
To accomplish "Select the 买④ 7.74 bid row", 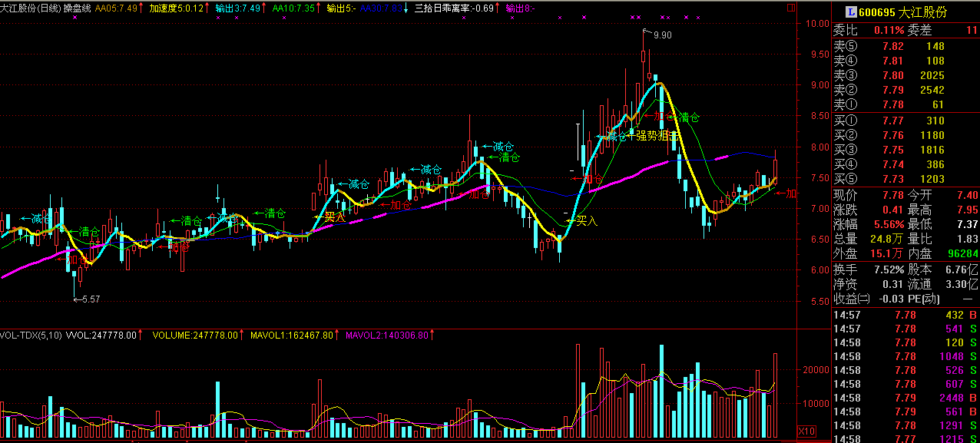I will (906, 164).
